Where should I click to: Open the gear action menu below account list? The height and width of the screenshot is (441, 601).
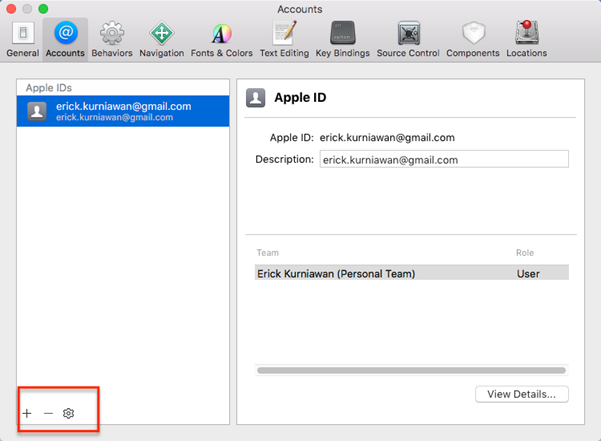pyautogui.click(x=69, y=413)
